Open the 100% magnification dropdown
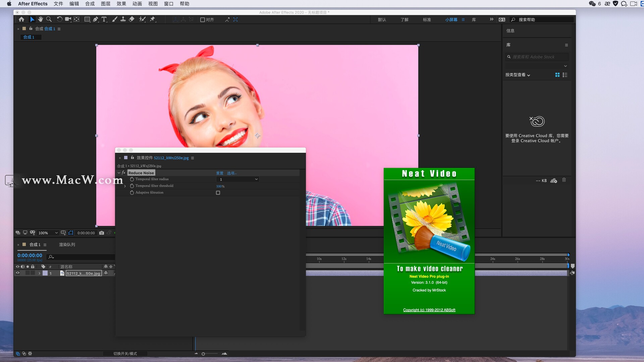 (x=48, y=233)
